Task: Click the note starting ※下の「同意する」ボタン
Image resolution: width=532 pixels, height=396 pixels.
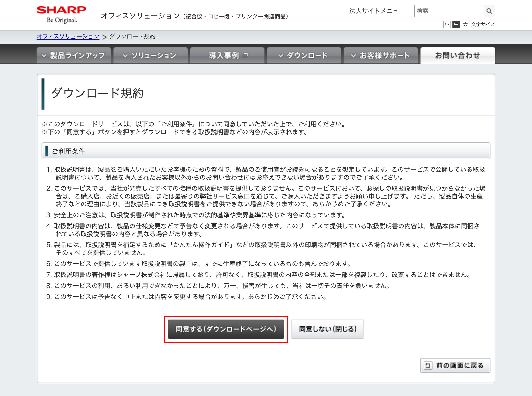Action: click(175, 132)
